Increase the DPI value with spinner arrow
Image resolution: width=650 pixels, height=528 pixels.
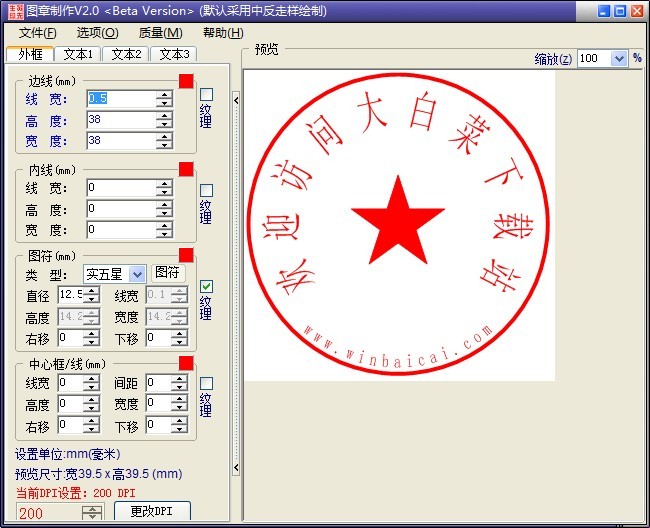92,509
